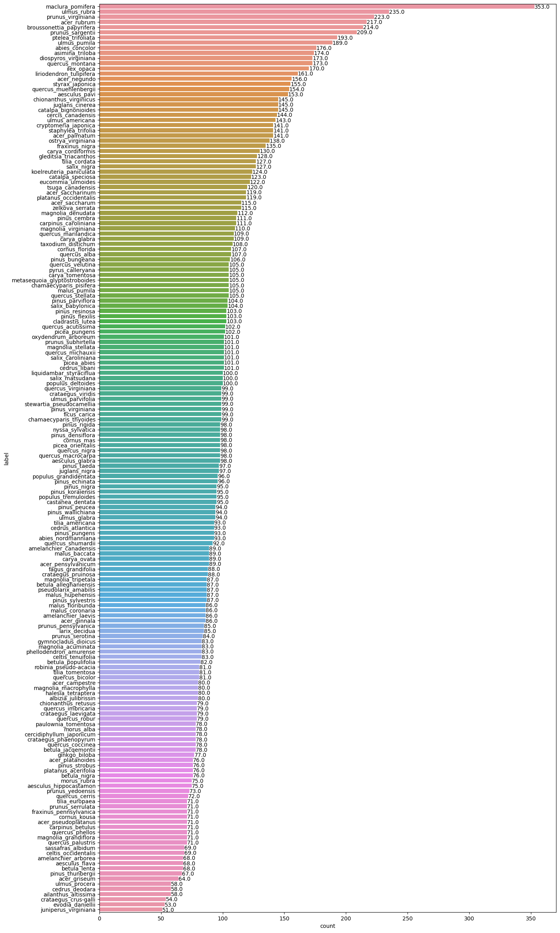This screenshot has height=933, width=560.
Task: Click the ilex_opaca label
Action: coord(81,68)
